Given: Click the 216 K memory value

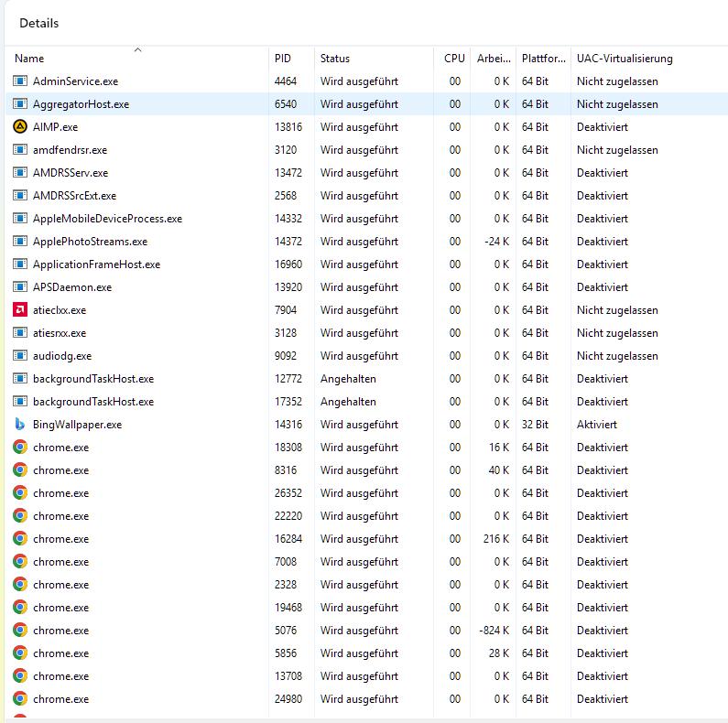Looking at the screenshot, I should (x=495, y=538).
